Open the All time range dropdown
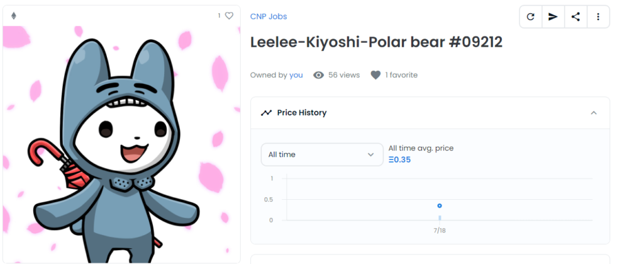Image resolution: width=644 pixels, height=264 pixels. [x=322, y=154]
